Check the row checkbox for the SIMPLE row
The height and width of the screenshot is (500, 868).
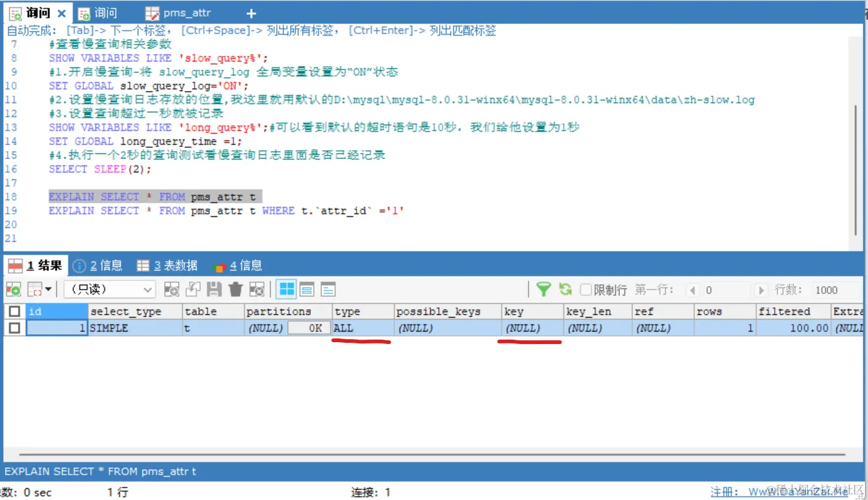(14, 328)
